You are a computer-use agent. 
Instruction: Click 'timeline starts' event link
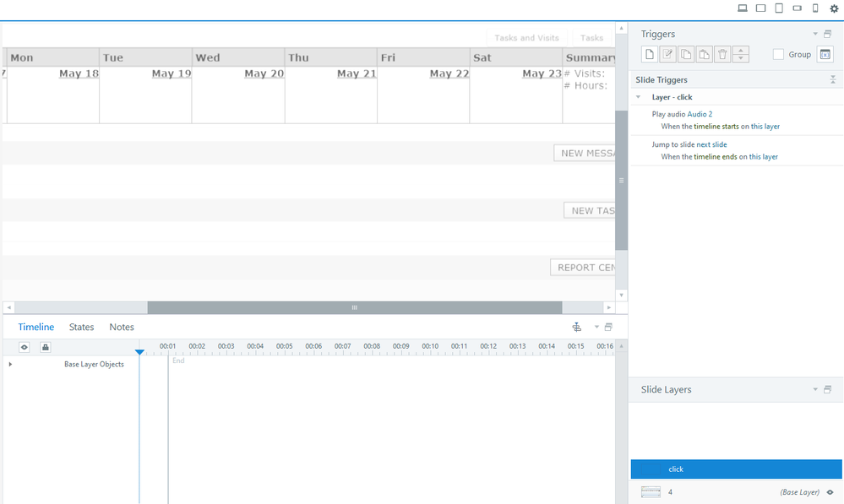716,127
